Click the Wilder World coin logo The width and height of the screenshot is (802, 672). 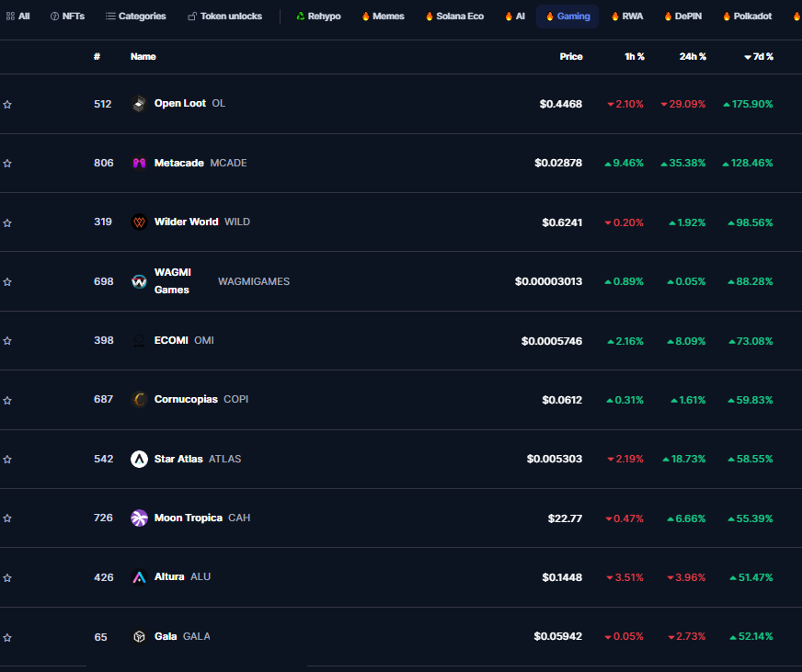[x=139, y=222]
